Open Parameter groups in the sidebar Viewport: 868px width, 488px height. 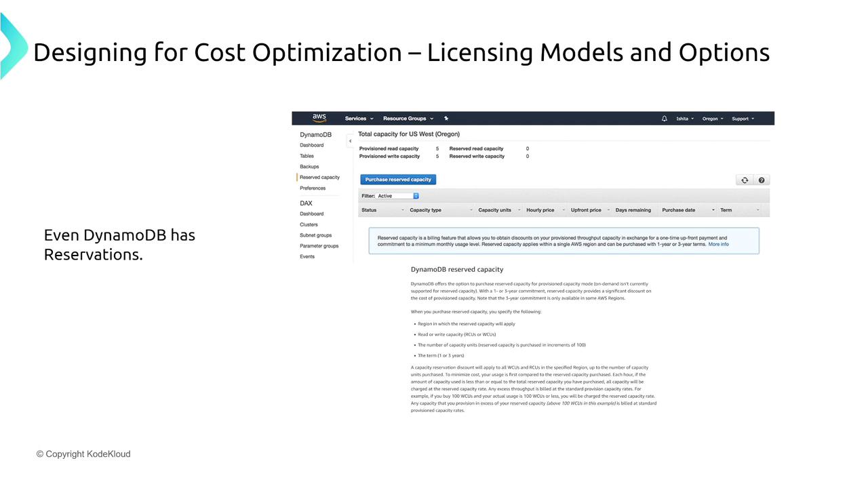pyautogui.click(x=319, y=246)
